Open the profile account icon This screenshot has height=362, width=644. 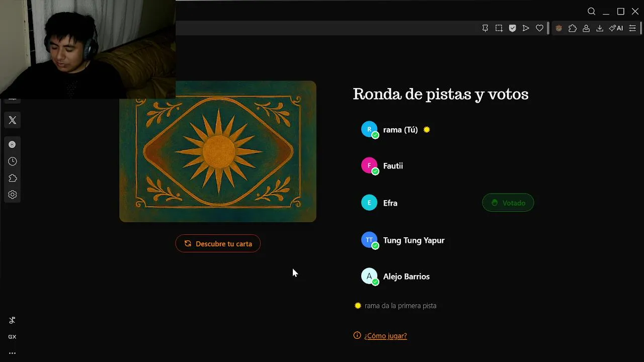click(x=586, y=28)
